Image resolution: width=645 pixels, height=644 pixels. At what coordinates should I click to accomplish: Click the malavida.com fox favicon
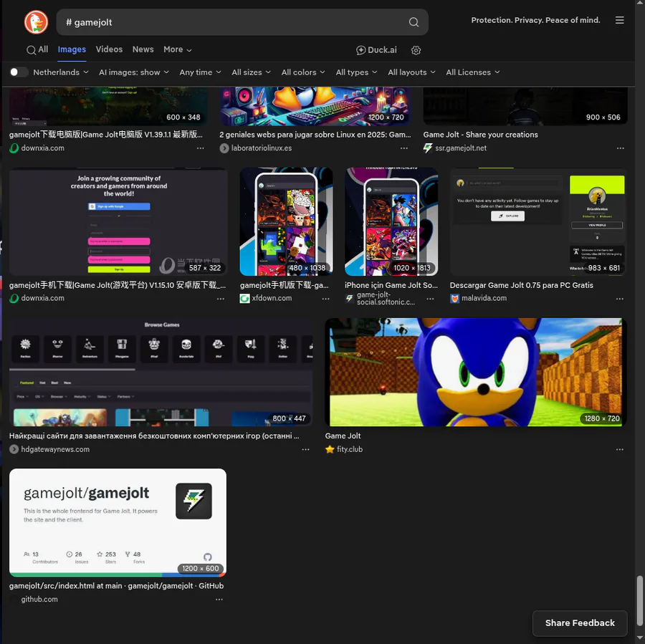coord(454,298)
